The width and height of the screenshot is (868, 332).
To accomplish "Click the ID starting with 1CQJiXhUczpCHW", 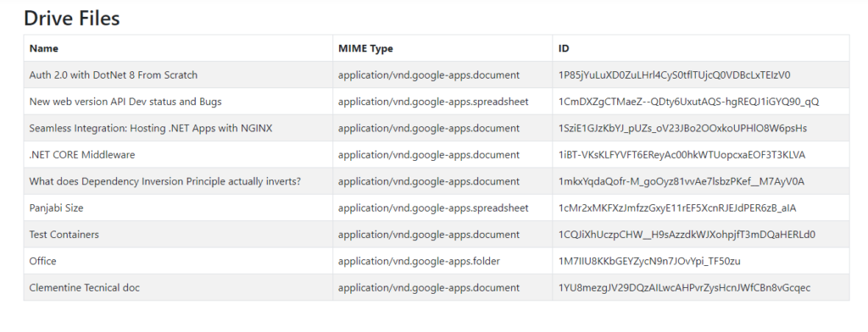I will [x=687, y=234].
